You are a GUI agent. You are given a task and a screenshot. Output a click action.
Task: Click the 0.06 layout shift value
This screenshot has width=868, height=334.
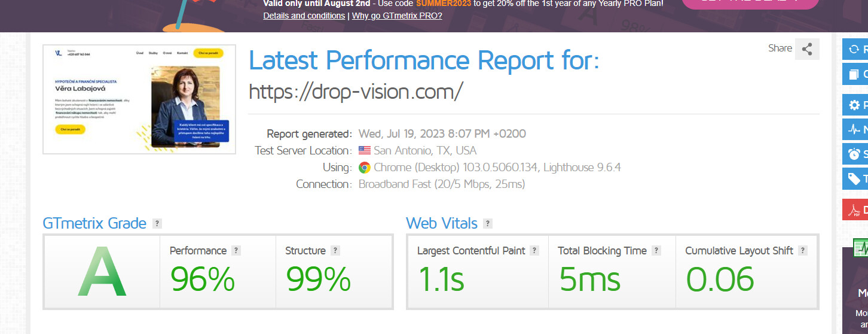tap(720, 280)
